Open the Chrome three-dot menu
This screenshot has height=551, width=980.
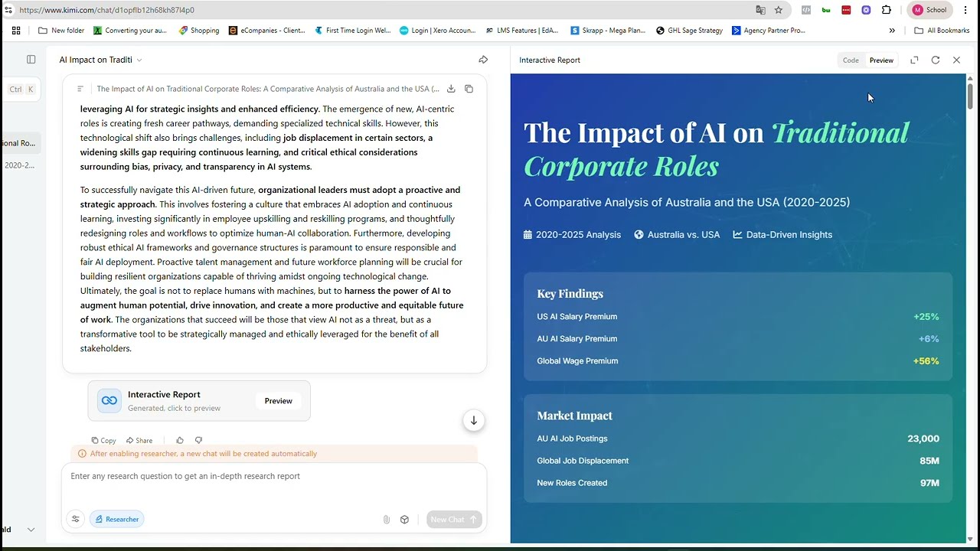965,10
